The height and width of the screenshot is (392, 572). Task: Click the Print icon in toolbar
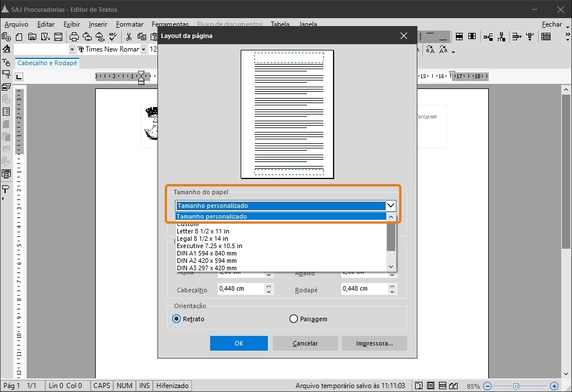click(x=74, y=37)
